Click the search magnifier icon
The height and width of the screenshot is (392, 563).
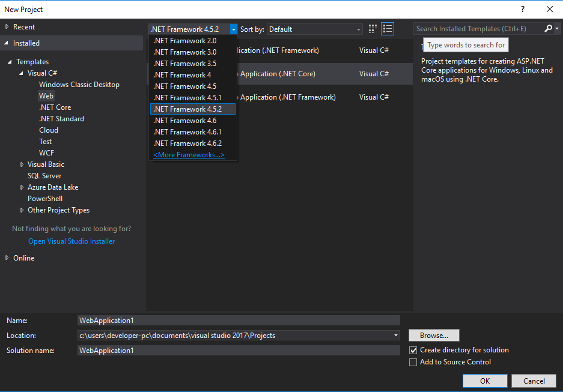pos(548,29)
